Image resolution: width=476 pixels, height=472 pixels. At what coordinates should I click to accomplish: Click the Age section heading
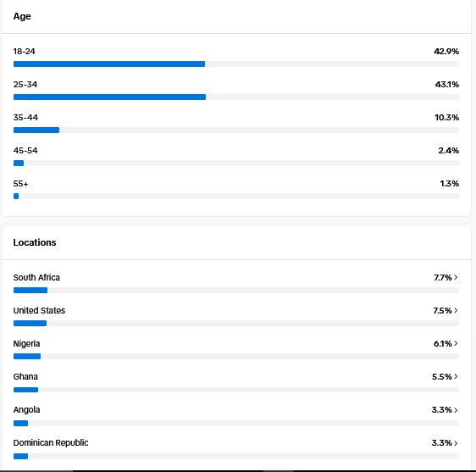(22, 16)
